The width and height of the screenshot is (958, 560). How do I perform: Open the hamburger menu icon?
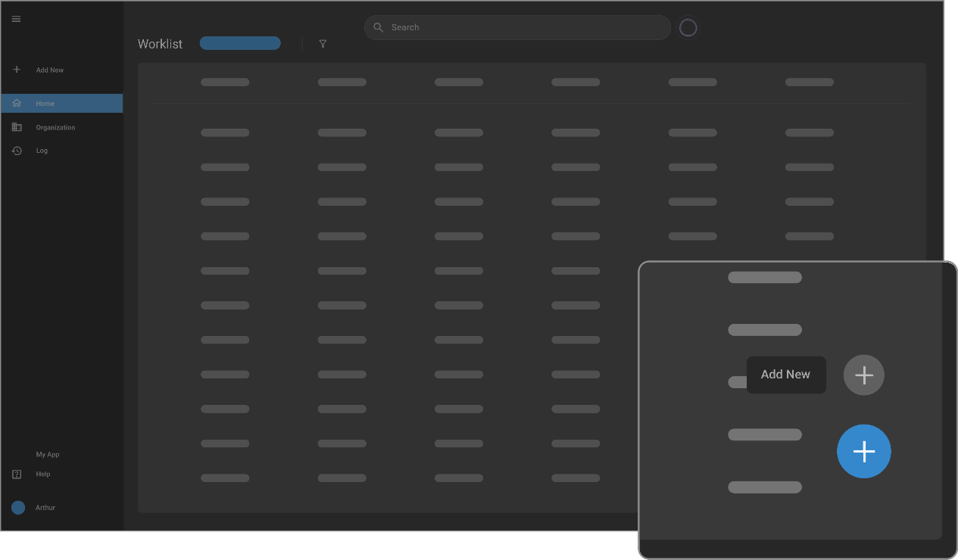(16, 19)
